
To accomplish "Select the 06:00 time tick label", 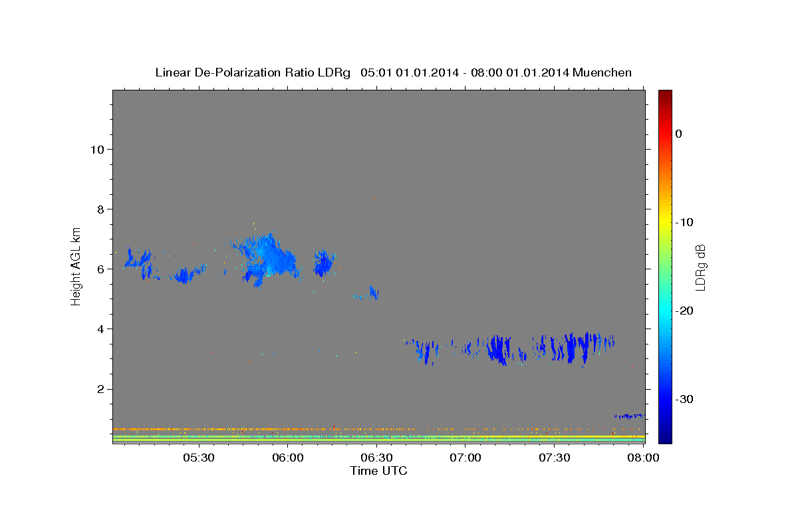I will 288,458.
